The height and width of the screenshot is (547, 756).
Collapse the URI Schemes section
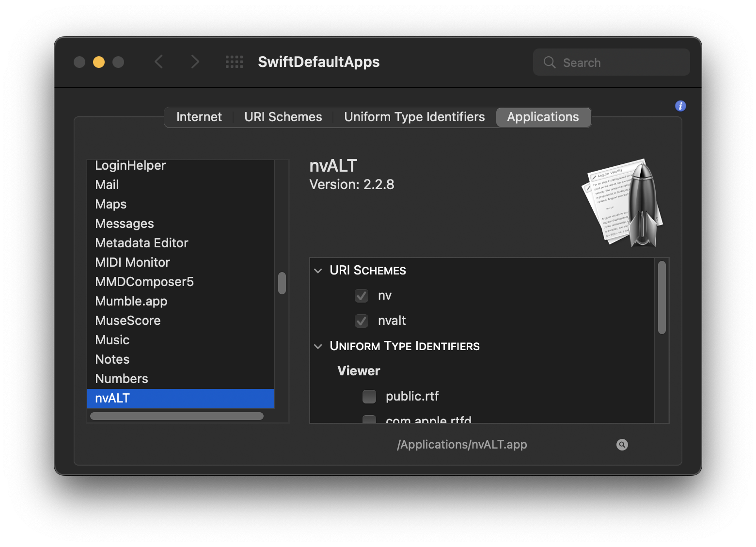318,271
